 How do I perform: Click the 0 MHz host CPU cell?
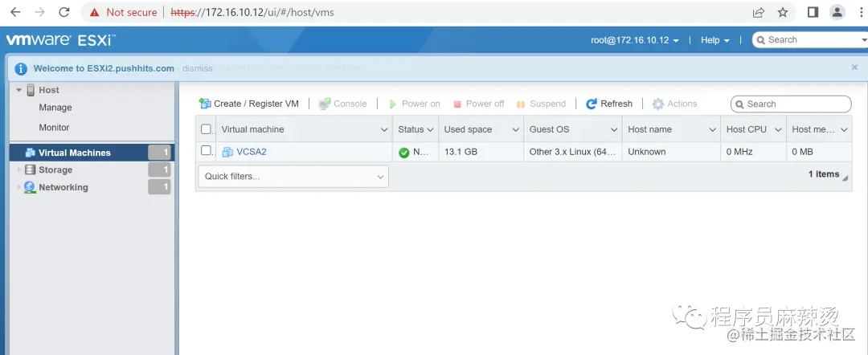click(740, 152)
